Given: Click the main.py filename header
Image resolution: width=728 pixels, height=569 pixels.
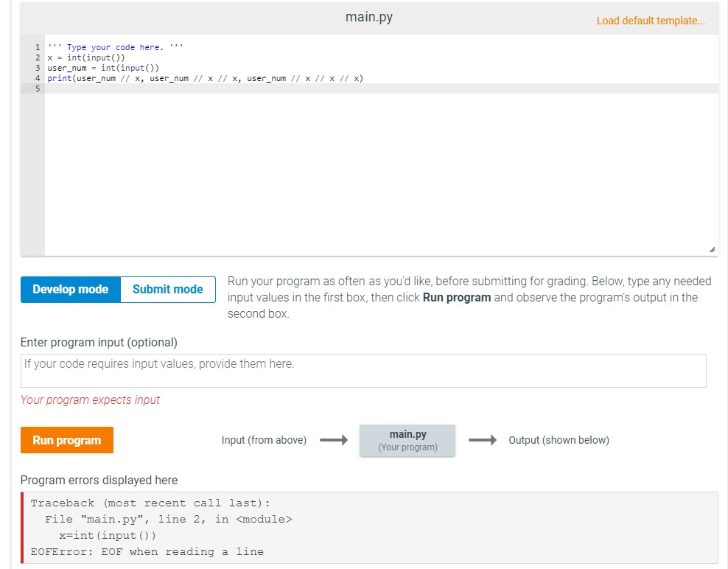Looking at the screenshot, I should [368, 17].
